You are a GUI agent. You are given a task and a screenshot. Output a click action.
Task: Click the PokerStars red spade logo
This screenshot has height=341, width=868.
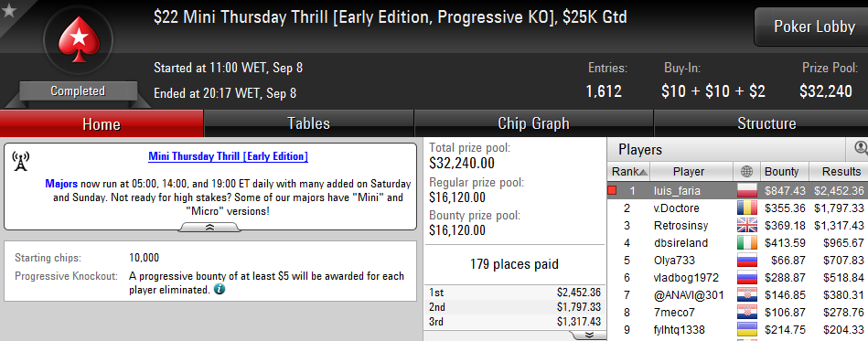(78, 39)
